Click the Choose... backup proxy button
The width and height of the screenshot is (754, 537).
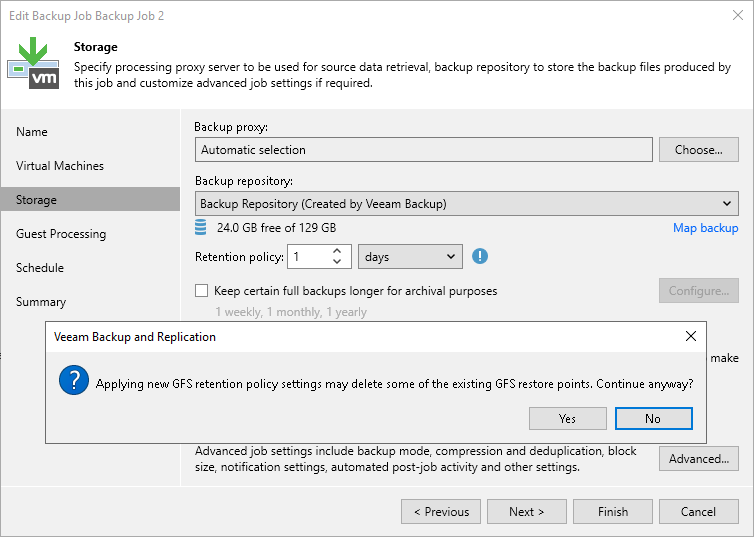(699, 150)
